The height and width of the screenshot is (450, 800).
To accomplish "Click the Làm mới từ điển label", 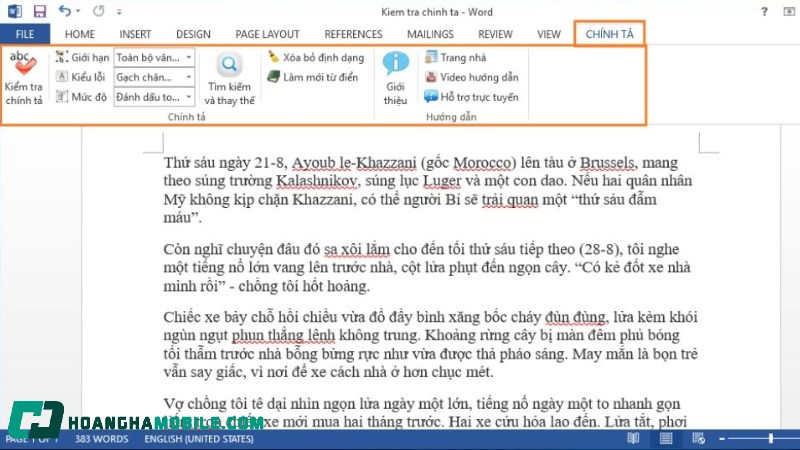I will [x=320, y=77].
